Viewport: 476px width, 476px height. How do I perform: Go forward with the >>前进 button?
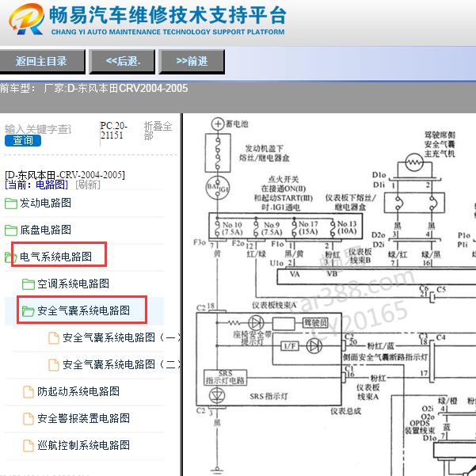(x=192, y=62)
